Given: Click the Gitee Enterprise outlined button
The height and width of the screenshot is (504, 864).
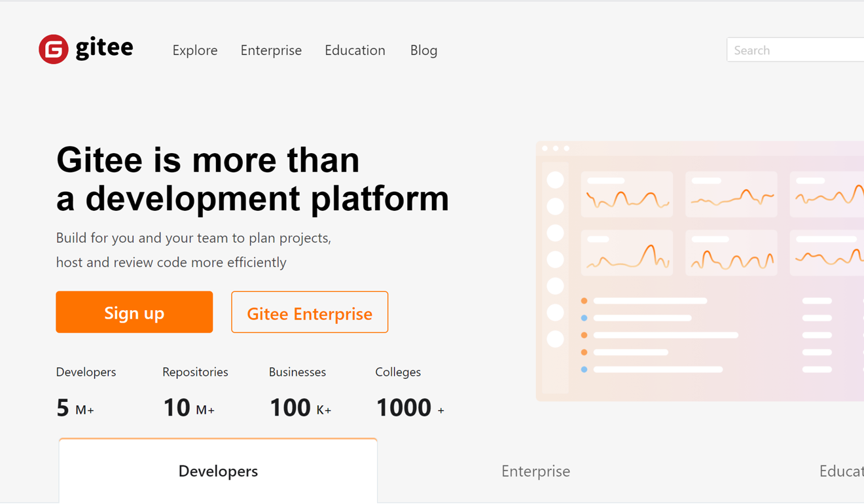Looking at the screenshot, I should (x=310, y=312).
